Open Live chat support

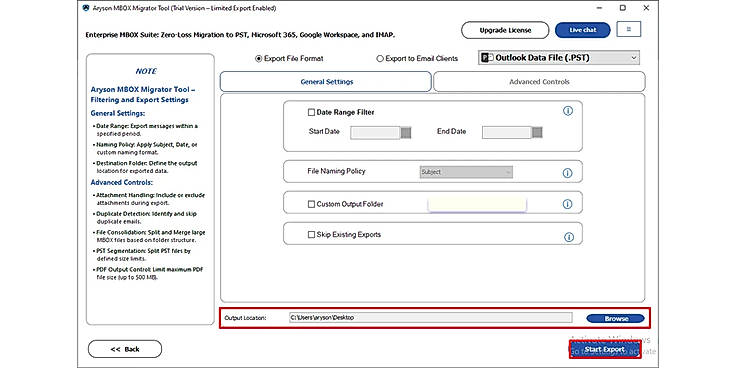583,30
